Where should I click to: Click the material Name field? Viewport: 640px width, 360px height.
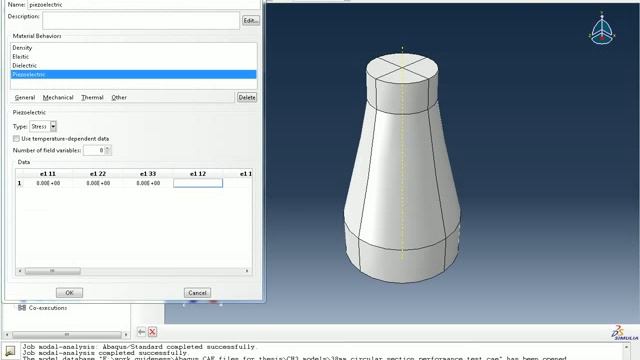pyautogui.click(x=144, y=4)
